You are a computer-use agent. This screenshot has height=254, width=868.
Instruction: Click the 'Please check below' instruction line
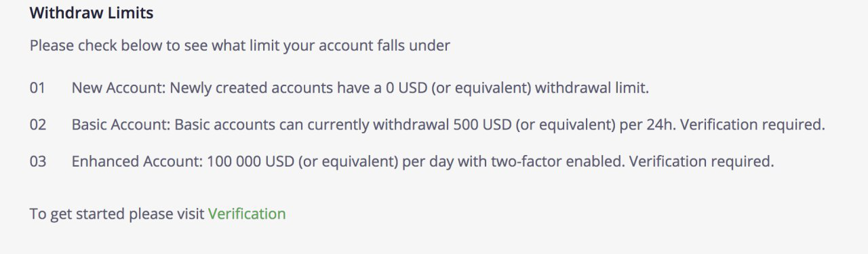[240, 47]
